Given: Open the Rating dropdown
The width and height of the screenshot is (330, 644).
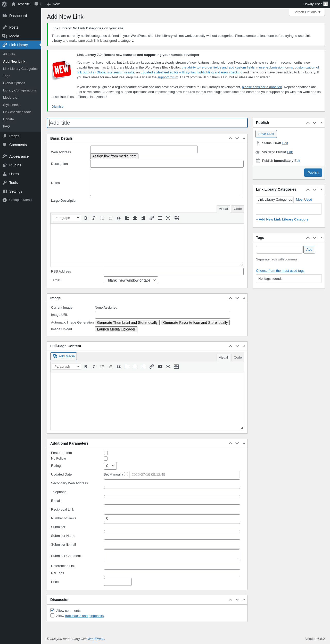Looking at the screenshot, I should tap(110, 466).
